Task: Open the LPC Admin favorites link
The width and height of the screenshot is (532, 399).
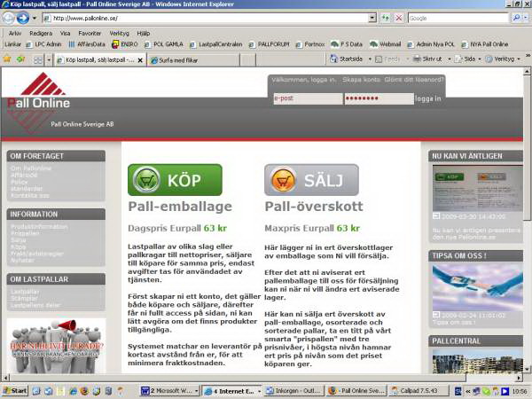Action: (43, 44)
